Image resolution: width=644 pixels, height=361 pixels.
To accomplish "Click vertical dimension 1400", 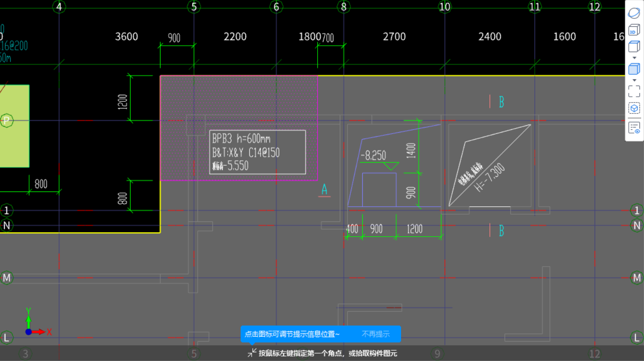I will tap(412, 151).
